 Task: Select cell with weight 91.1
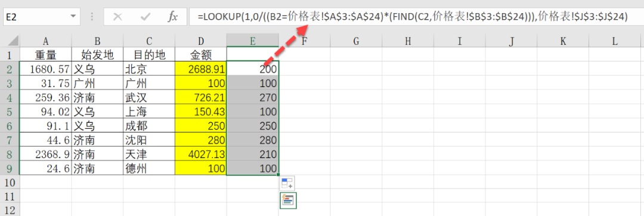pos(45,125)
